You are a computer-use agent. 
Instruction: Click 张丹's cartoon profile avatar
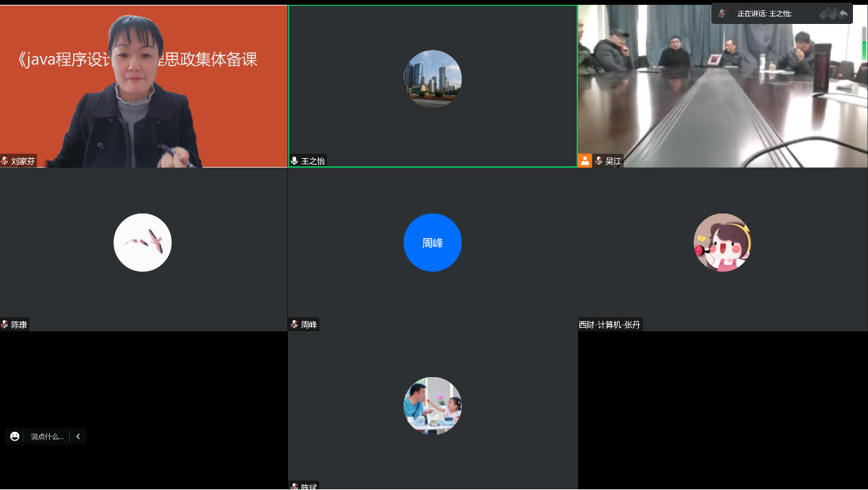(x=722, y=242)
